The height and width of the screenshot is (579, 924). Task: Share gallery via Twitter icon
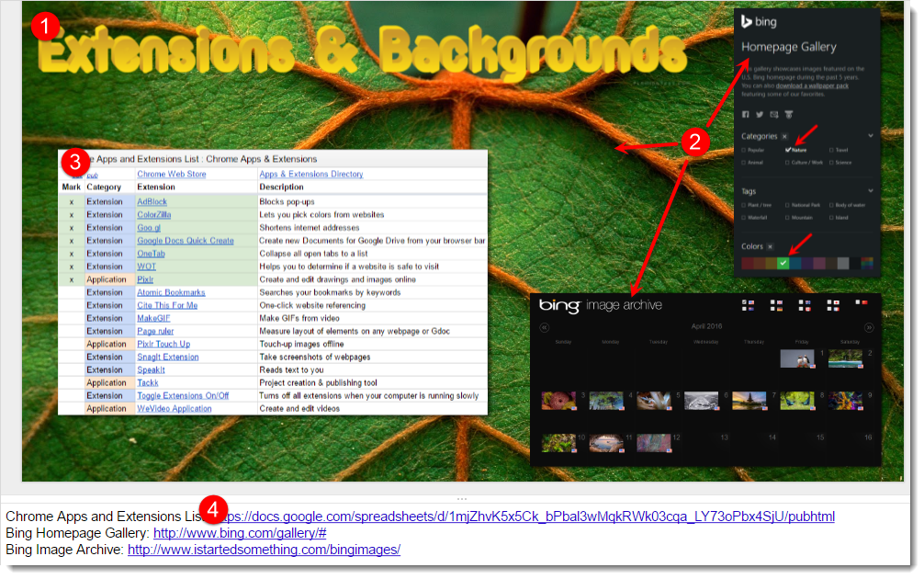click(760, 114)
